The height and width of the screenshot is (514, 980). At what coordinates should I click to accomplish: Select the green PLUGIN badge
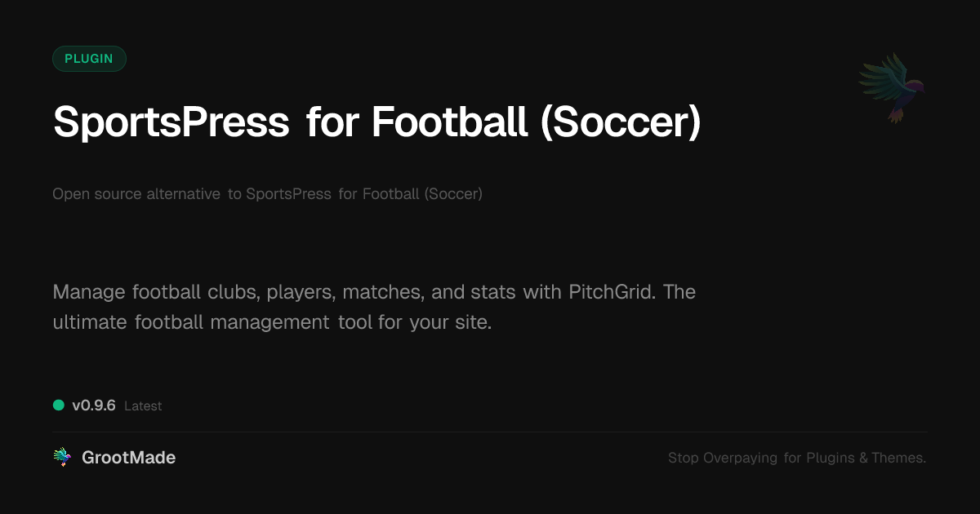[89, 59]
